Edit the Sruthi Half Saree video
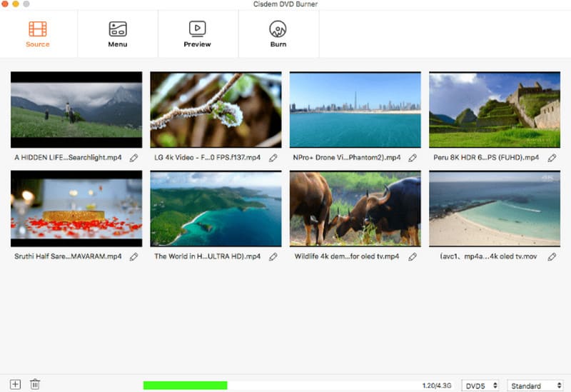 pyautogui.click(x=133, y=256)
